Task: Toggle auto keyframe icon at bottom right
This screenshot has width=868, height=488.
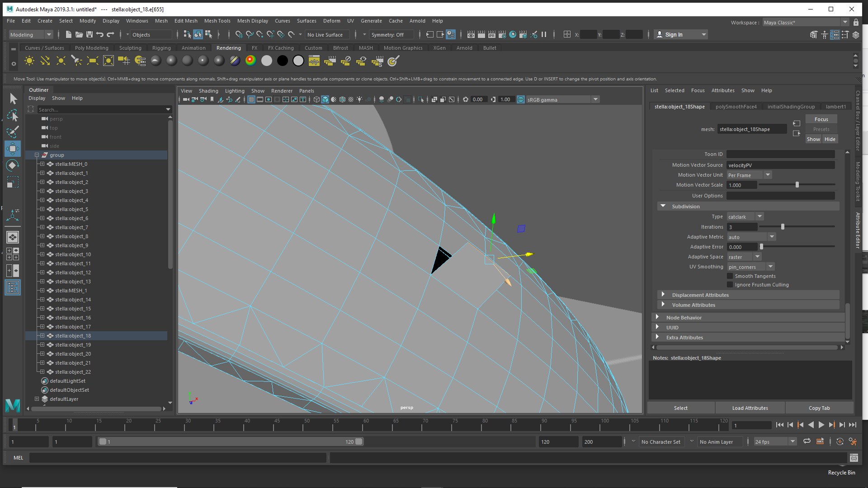Action: pyautogui.click(x=840, y=441)
